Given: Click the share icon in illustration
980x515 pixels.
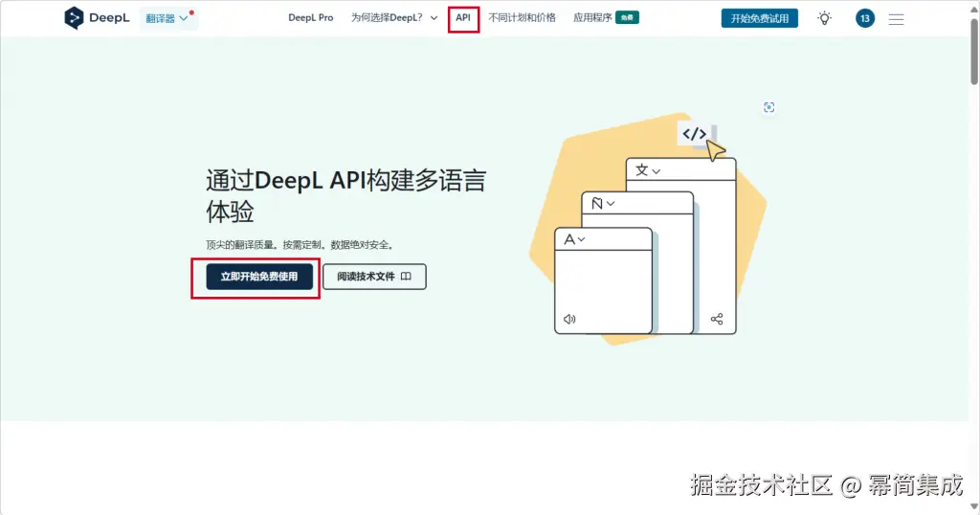Looking at the screenshot, I should click(x=717, y=319).
